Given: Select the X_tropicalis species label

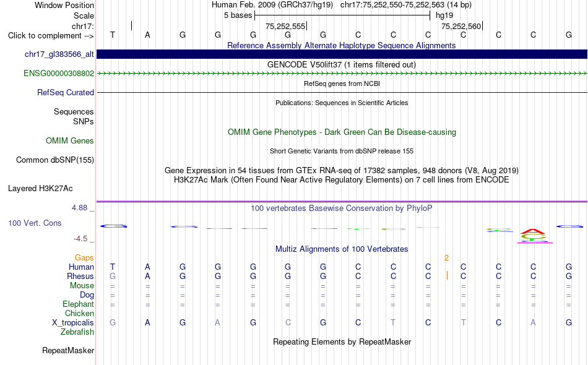Looking at the screenshot, I should click(x=73, y=323).
